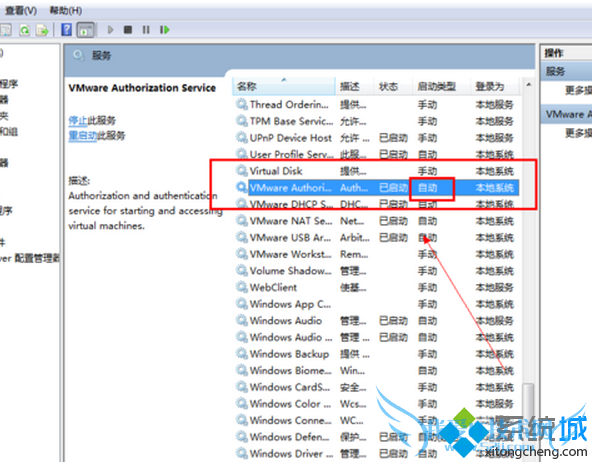Select the Windows CardS... service name
This screenshot has width=592, height=462.
(290, 387)
